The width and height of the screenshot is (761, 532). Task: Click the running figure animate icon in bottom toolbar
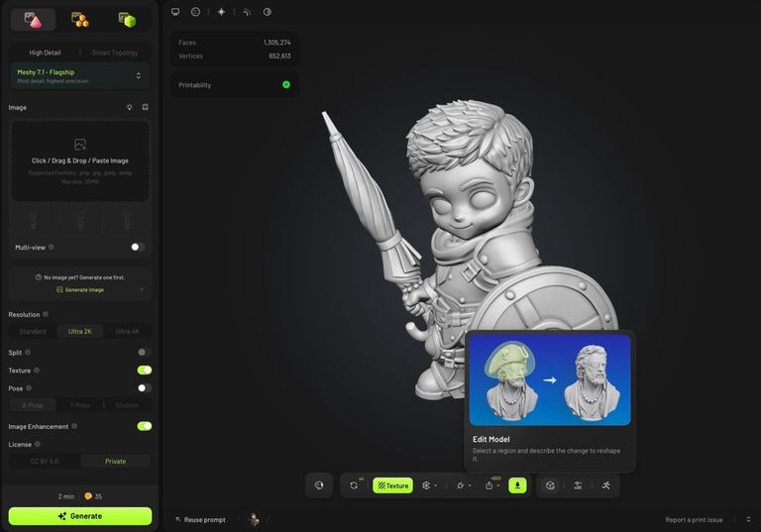(606, 485)
